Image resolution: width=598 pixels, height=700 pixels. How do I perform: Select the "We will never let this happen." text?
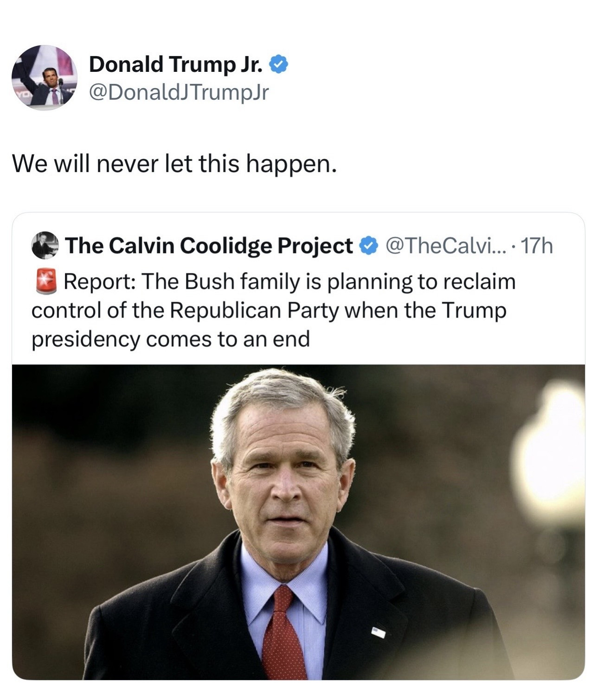[x=174, y=164]
